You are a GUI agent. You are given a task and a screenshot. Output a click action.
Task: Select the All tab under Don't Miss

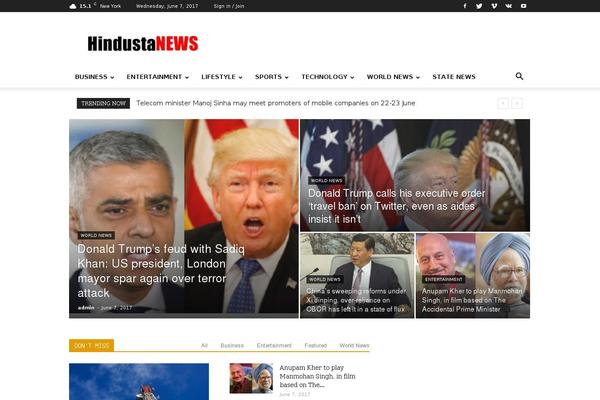204,345
